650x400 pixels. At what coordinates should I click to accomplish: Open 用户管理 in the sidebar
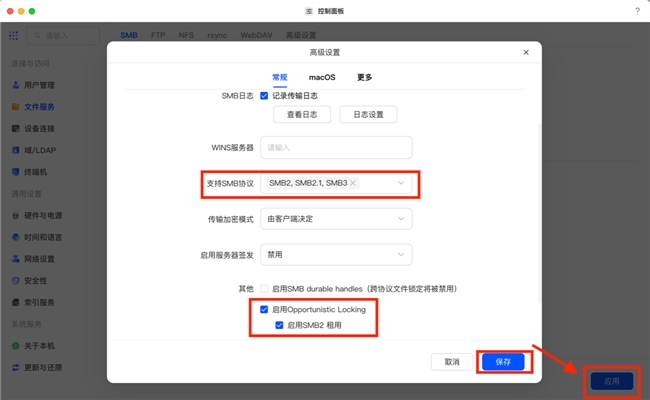(39, 85)
